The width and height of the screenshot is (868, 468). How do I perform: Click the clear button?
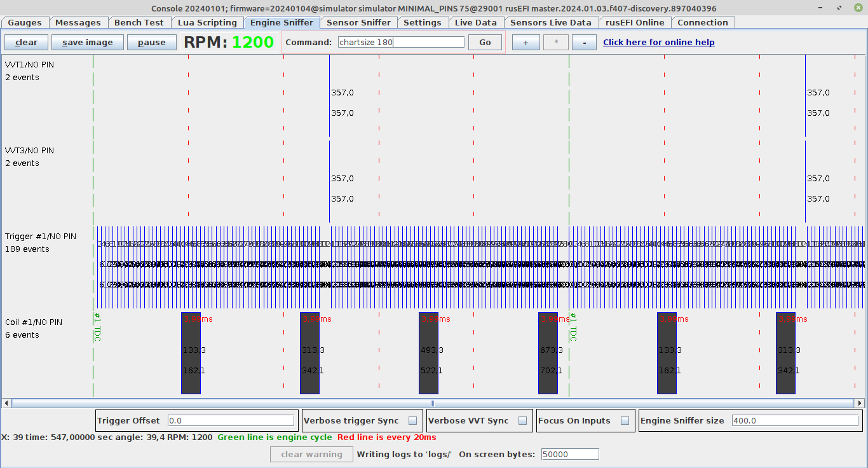click(x=26, y=43)
